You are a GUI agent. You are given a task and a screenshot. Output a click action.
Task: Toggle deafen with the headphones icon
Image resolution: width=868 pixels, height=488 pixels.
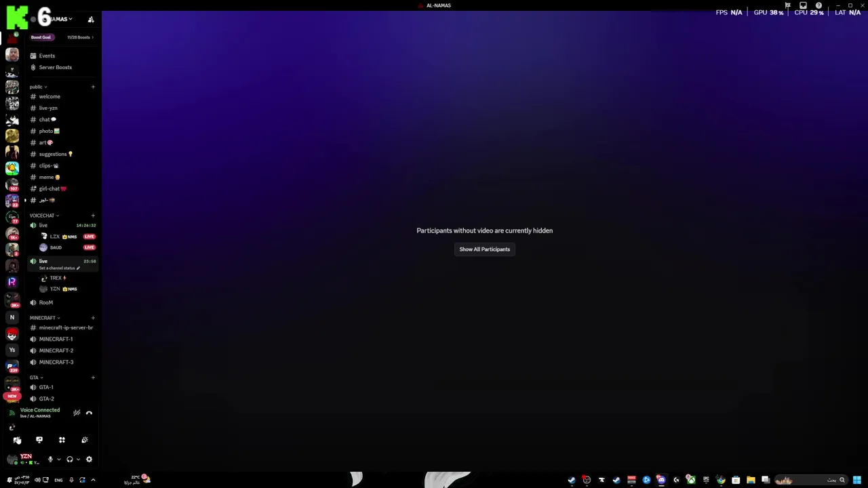point(69,459)
